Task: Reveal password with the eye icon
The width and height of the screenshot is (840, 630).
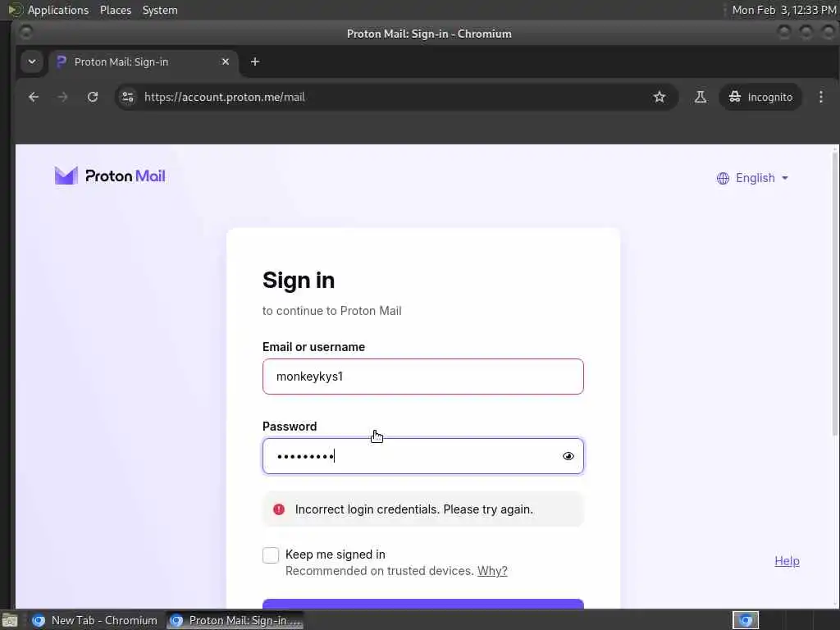Action: pos(568,456)
